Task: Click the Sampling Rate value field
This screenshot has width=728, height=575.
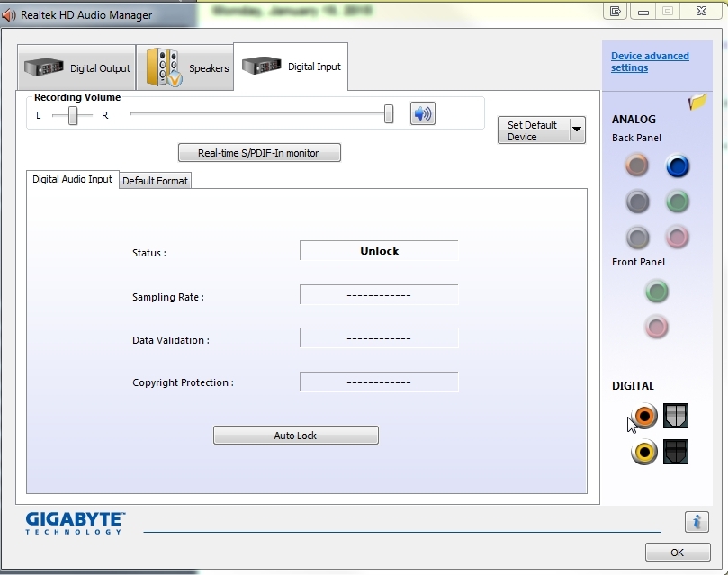Action: [x=379, y=294]
